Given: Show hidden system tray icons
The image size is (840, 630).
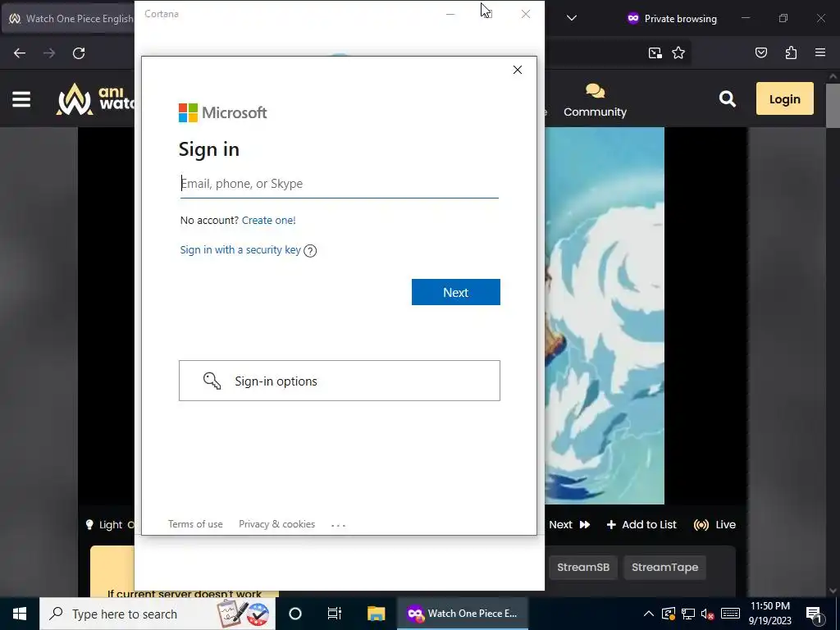Looking at the screenshot, I should (648, 614).
